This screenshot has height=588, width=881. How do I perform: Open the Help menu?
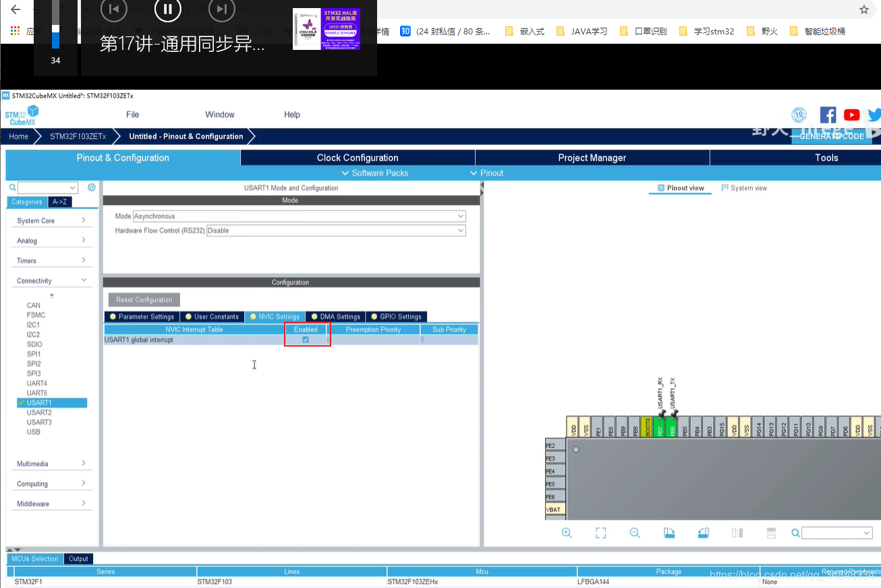(292, 115)
